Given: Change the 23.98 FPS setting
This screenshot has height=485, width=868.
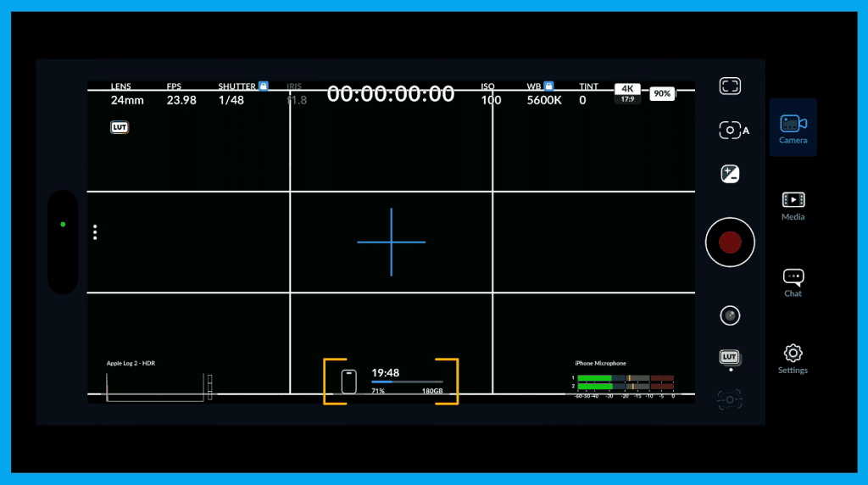Looking at the screenshot, I should click(181, 99).
